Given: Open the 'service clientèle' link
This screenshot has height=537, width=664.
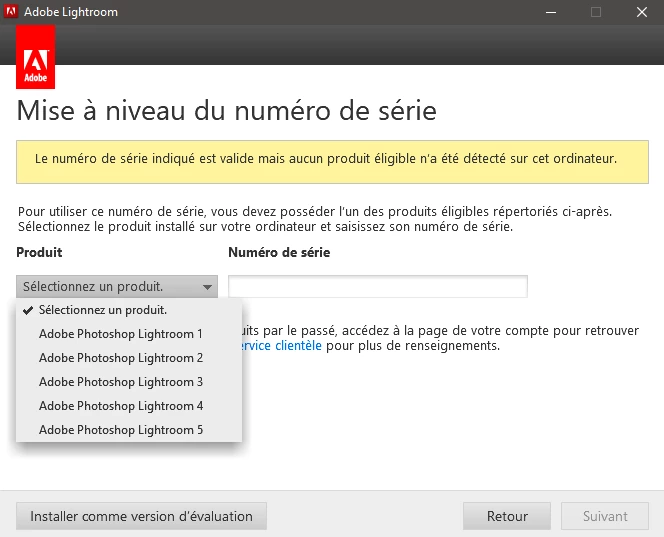Looking at the screenshot, I should tap(281, 346).
